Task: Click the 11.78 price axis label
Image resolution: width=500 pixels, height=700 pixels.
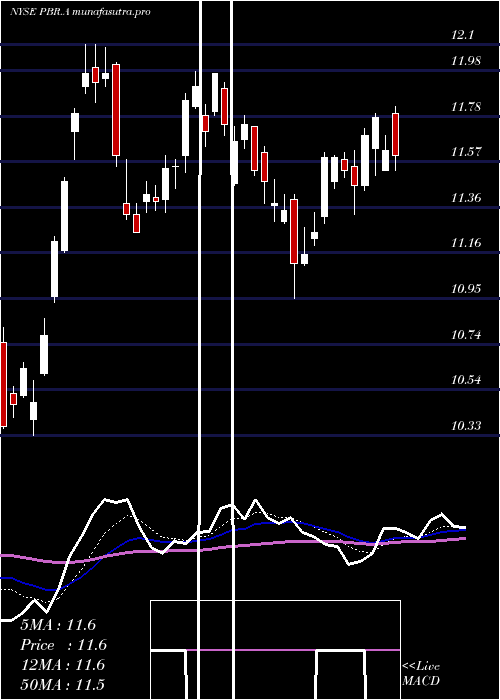Action: pos(466,107)
